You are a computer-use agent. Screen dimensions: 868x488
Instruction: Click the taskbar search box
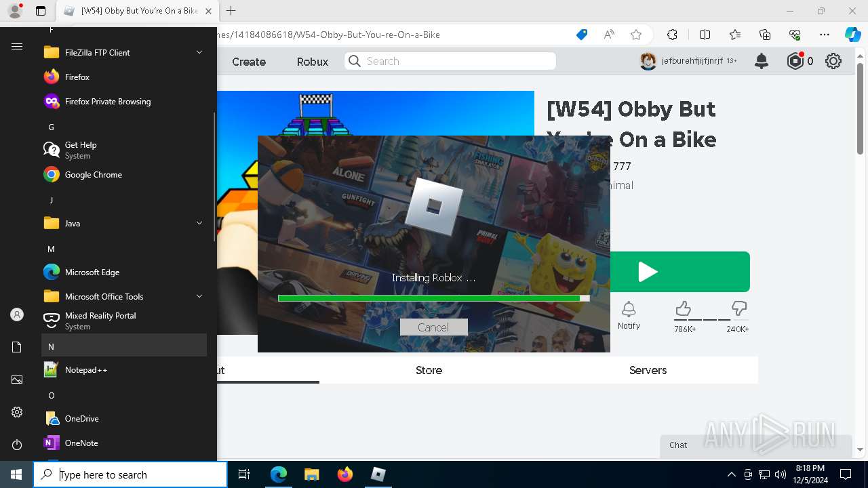coord(130,474)
